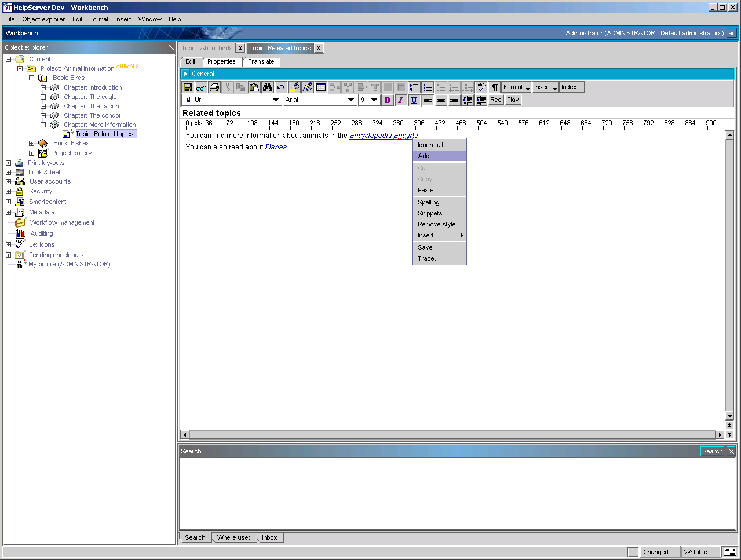Click the editor's vertical scrollbar down arrow

pos(730,415)
